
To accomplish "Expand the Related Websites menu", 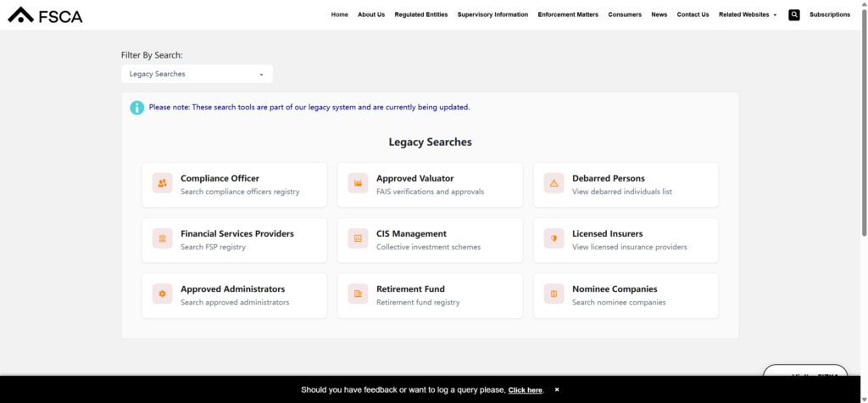I will [747, 14].
